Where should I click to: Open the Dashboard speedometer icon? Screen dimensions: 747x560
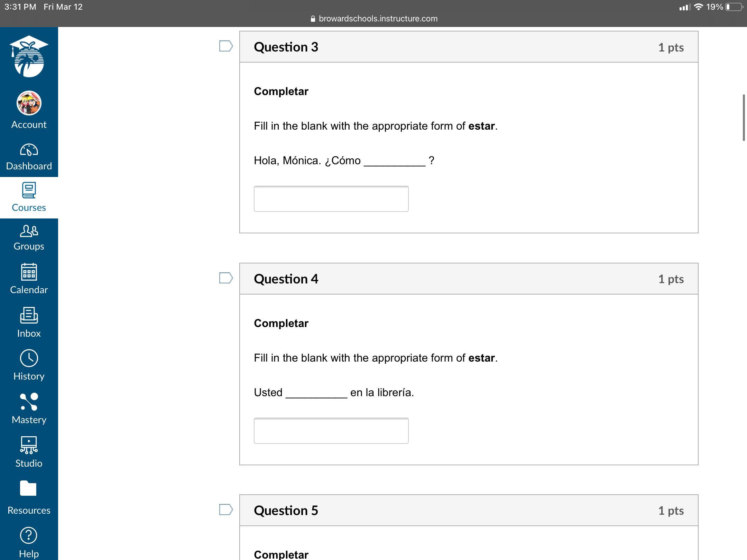29,150
